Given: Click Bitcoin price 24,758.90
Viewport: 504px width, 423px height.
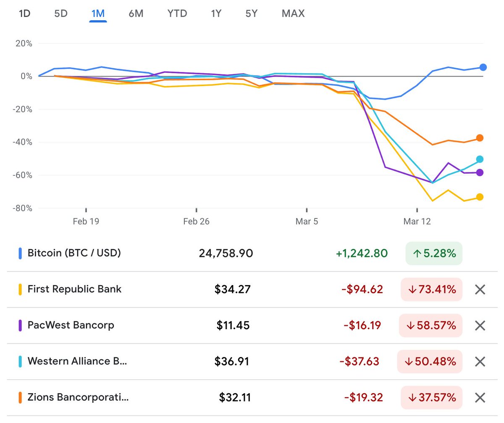Looking at the screenshot, I should click(x=226, y=253).
